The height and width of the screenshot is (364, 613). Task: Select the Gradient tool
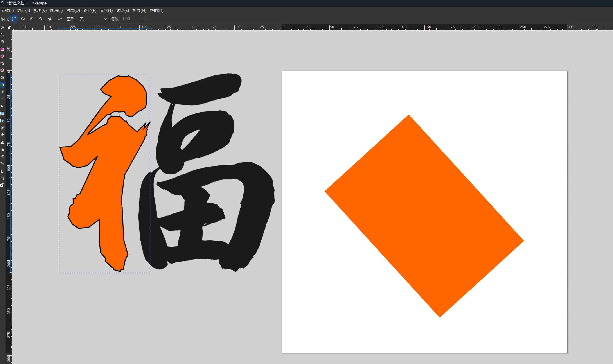coord(2,114)
